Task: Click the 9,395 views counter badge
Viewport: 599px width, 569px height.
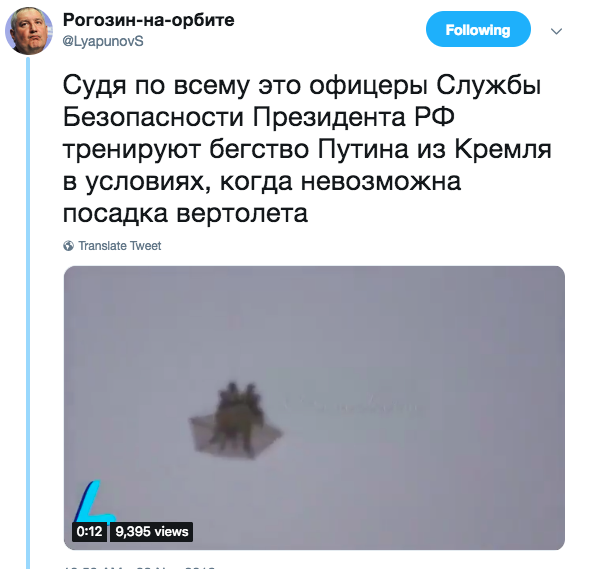Action: coord(152,532)
